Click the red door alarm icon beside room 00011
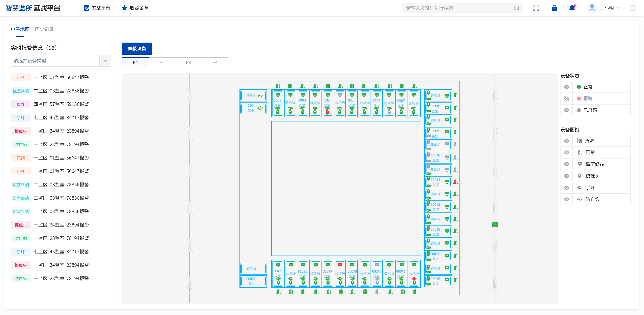644x315 pixels. (455, 182)
